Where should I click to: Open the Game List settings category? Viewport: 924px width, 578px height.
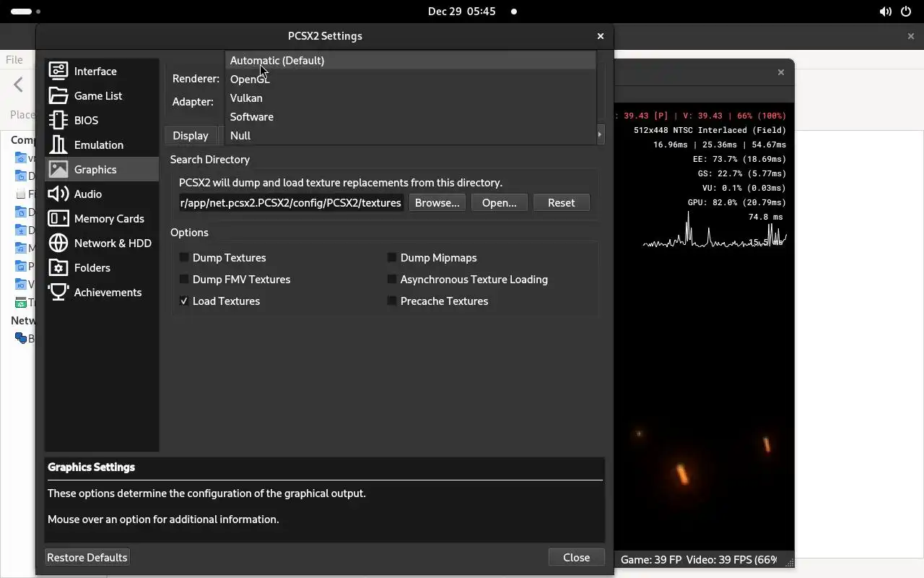coord(102,95)
